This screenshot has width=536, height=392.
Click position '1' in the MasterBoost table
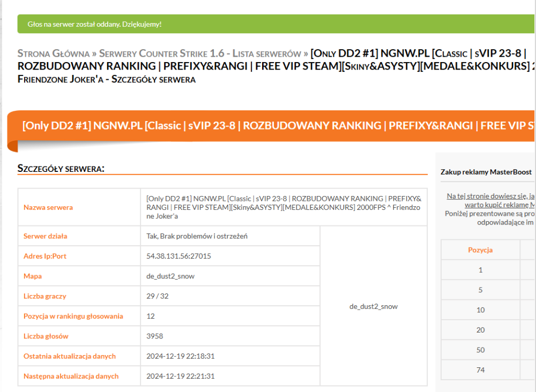click(x=480, y=270)
